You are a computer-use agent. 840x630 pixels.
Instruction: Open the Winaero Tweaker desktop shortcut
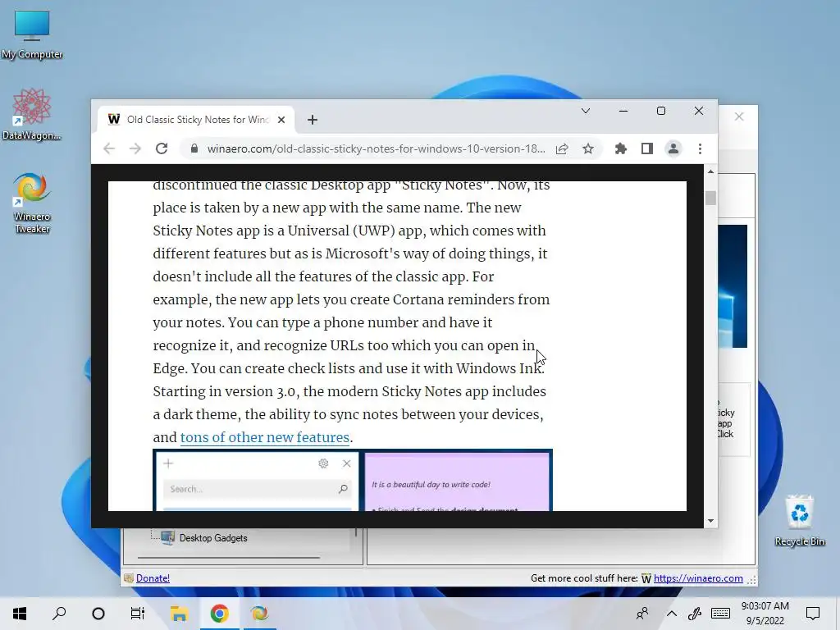click(x=32, y=203)
